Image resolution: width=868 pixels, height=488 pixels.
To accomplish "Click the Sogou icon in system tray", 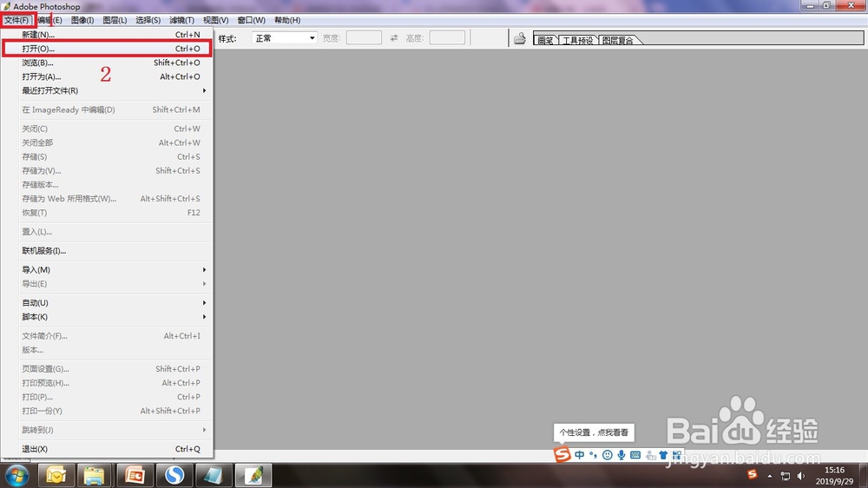I will (752, 475).
